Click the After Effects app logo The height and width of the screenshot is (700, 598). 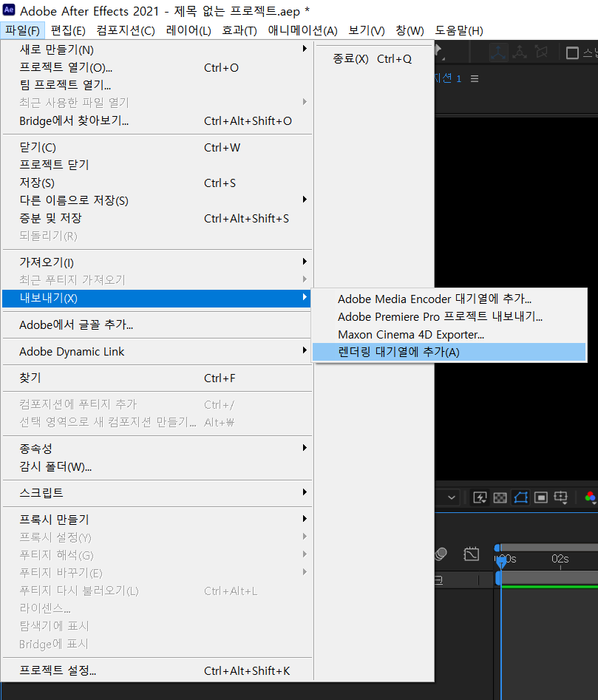click(x=9, y=10)
